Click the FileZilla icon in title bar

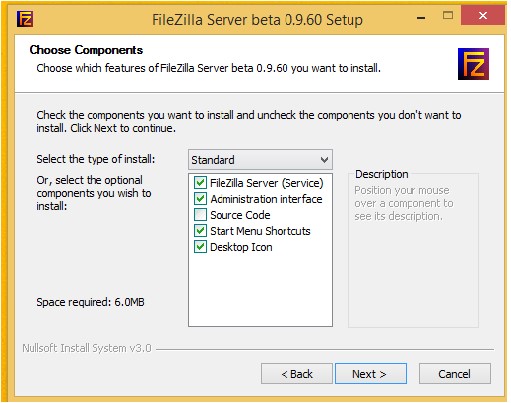point(25,19)
